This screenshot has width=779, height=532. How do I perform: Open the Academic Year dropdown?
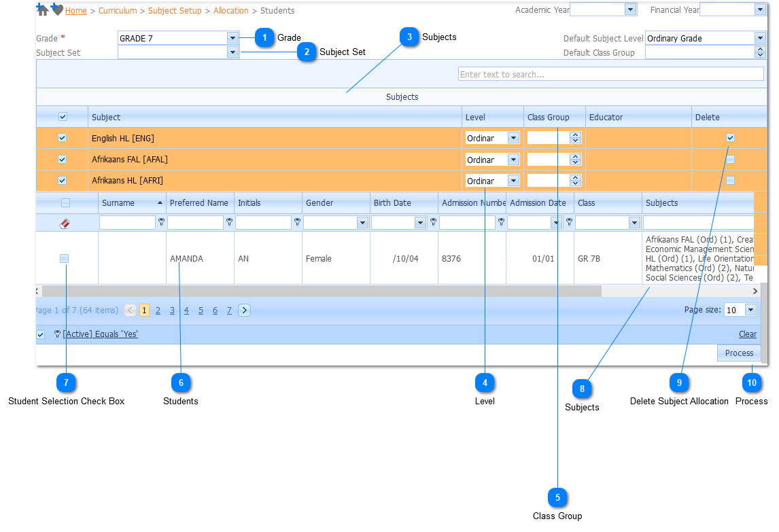click(x=630, y=10)
